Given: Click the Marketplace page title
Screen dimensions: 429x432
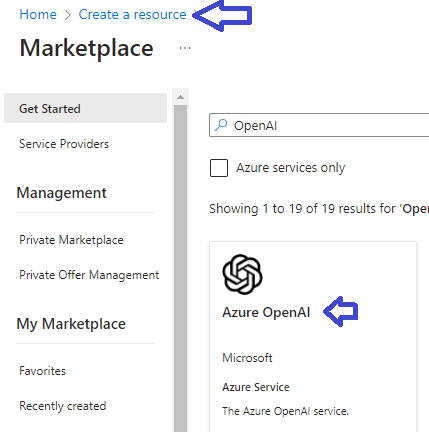Looking at the screenshot, I should tap(87, 48).
